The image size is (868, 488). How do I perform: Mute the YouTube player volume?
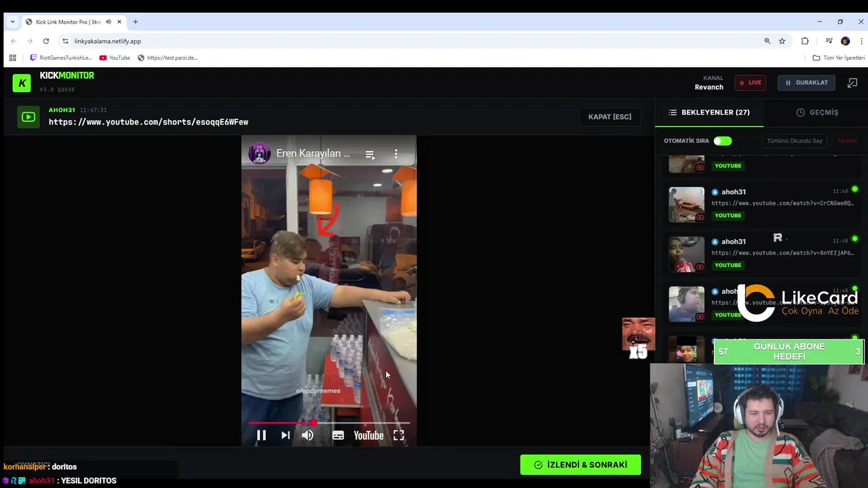click(308, 436)
